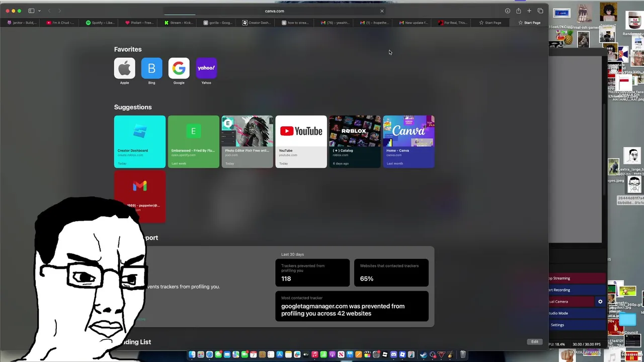The width and height of the screenshot is (644, 362).
Task: Click the Edit button on the start page
Action: point(535,342)
